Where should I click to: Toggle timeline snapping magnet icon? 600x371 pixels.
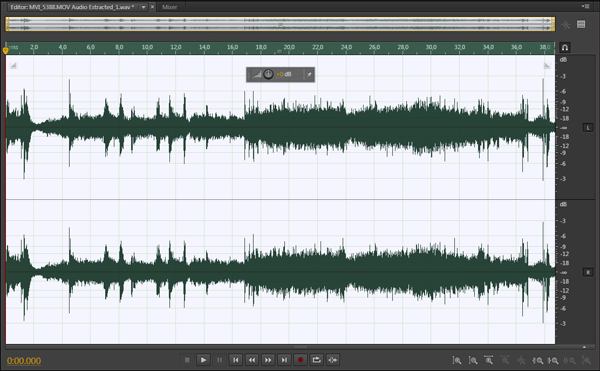click(x=564, y=47)
